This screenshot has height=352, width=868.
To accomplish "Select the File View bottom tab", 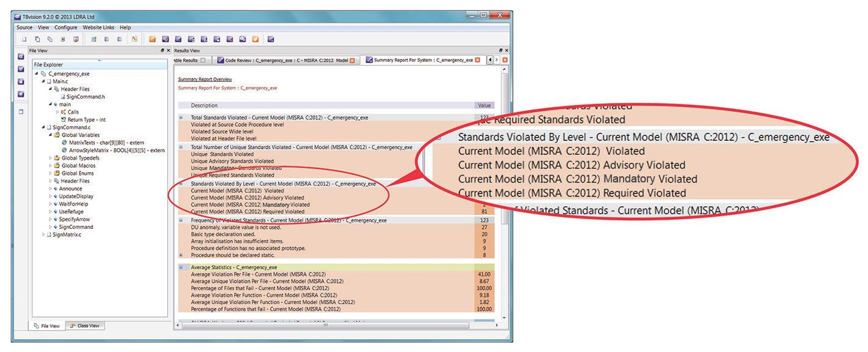I will (47, 326).
